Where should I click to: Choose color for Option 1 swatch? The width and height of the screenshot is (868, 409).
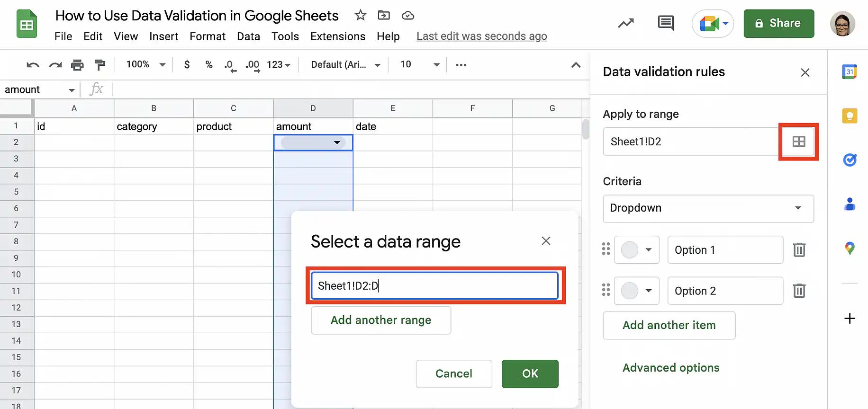coord(636,249)
